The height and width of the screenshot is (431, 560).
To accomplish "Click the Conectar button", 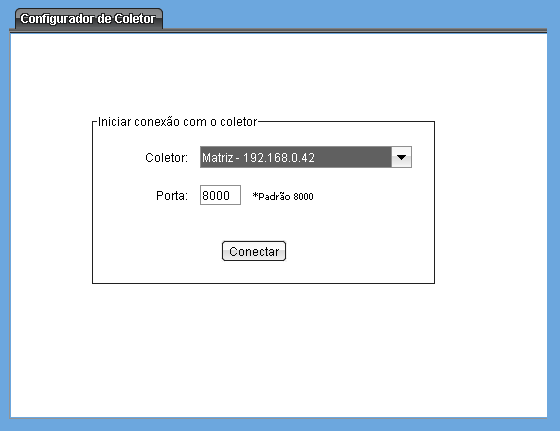I will click(x=254, y=251).
